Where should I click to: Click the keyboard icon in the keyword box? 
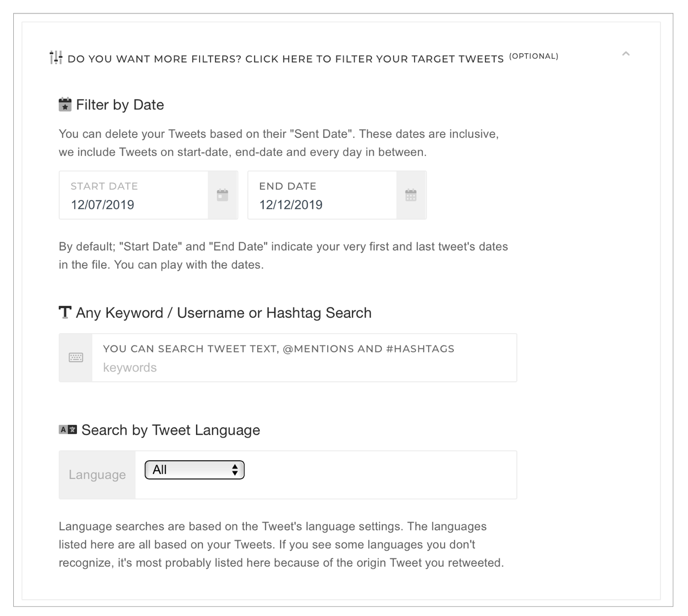point(76,358)
